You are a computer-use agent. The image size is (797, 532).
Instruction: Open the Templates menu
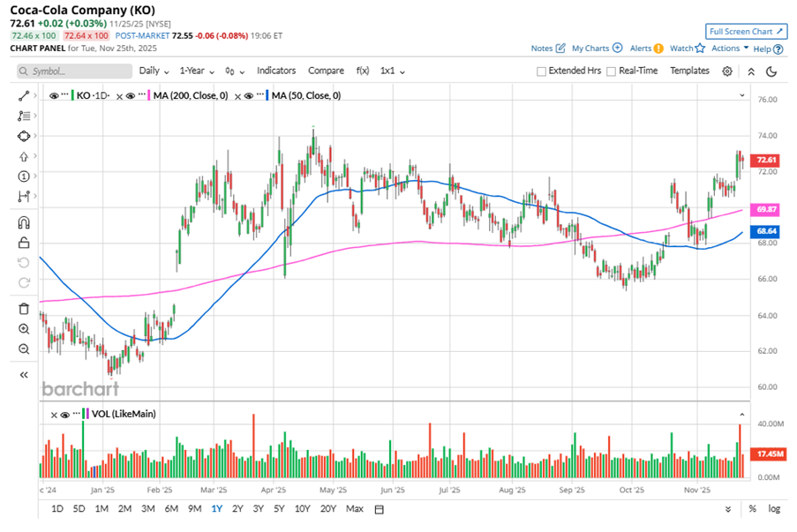point(689,71)
